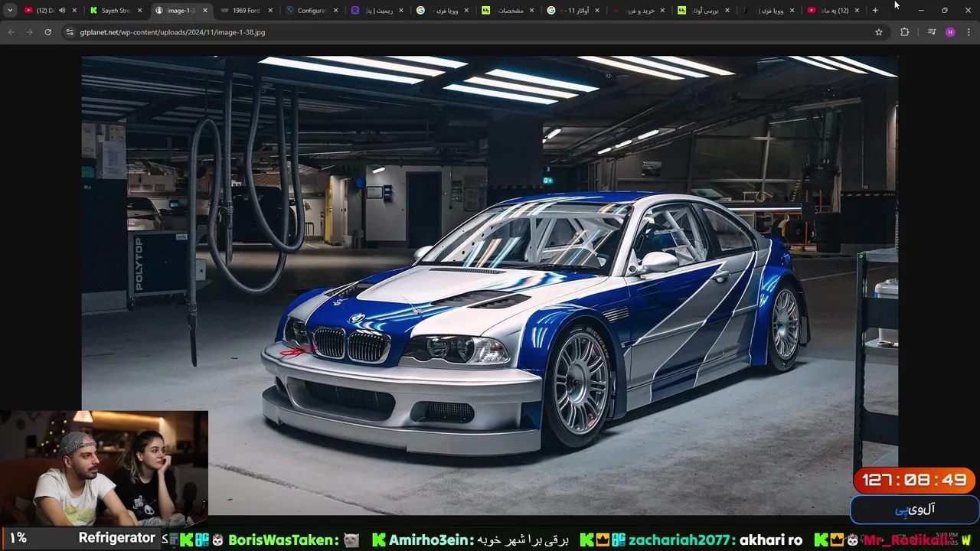Go back to previous page
The height and width of the screenshot is (551, 980).
pyautogui.click(x=11, y=32)
